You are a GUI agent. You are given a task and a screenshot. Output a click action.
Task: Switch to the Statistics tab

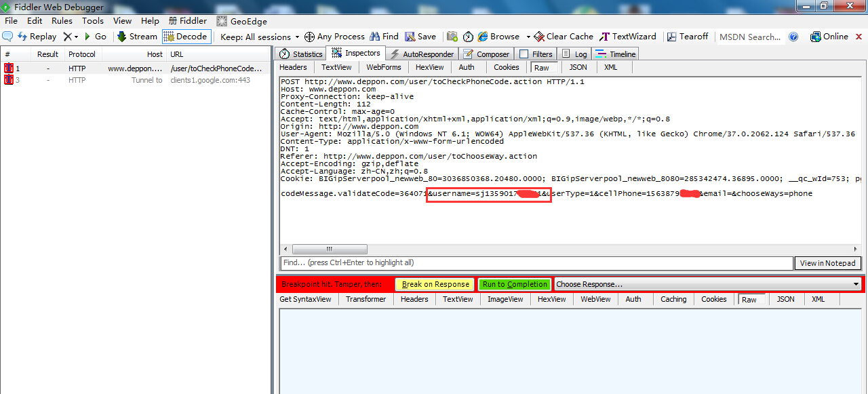pyautogui.click(x=302, y=54)
